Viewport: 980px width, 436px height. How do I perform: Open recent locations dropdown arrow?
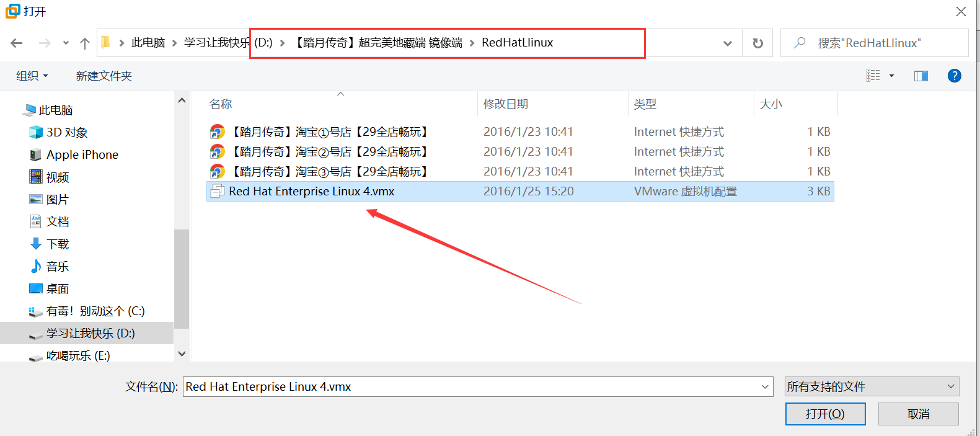tap(66, 43)
